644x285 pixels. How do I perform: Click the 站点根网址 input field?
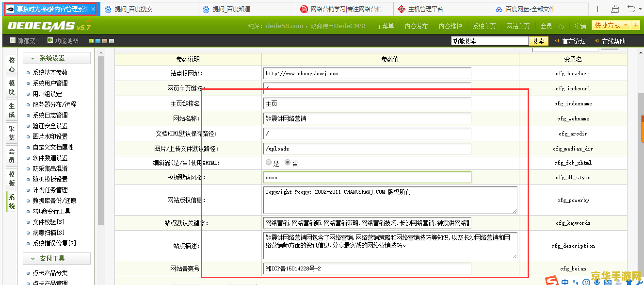(367, 73)
